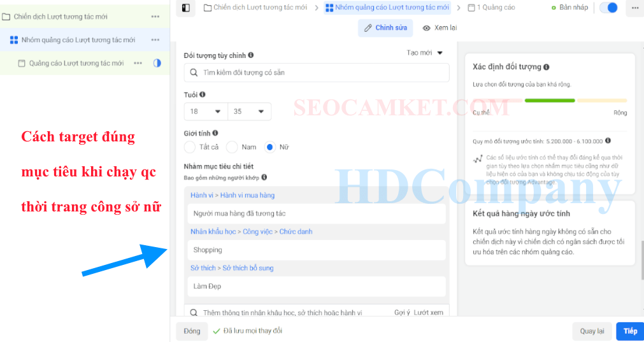Select Tất cả gender radio button
The height and width of the screenshot is (342, 644).
point(190,147)
